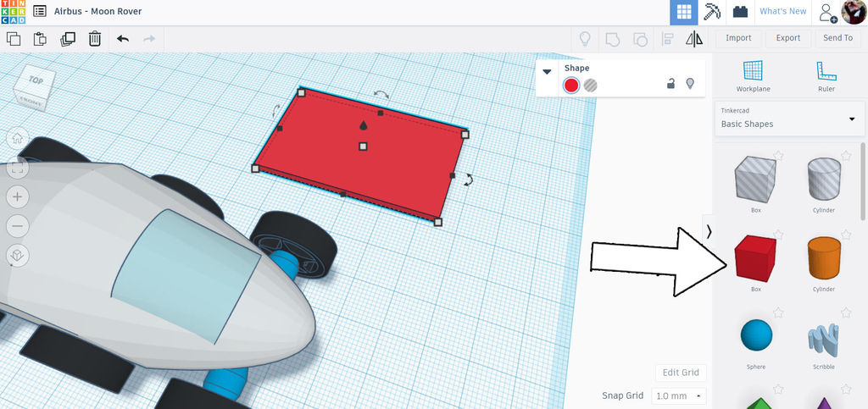The image size is (868, 409).
Task: Open the What's New link
Action: click(x=782, y=12)
